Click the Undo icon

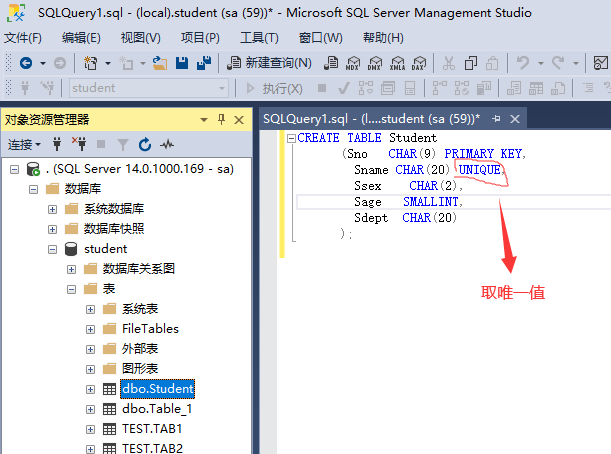coord(523,63)
